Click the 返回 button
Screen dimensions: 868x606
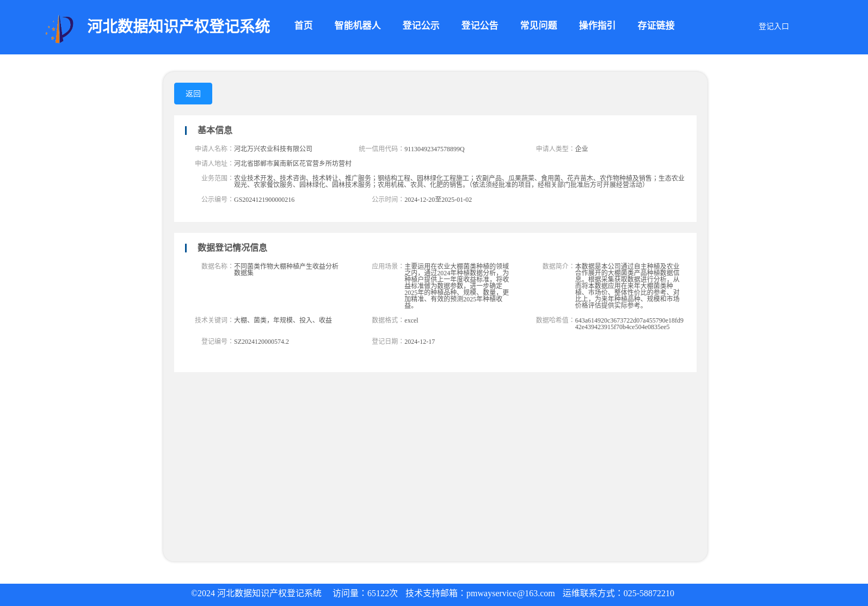click(193, 94)
